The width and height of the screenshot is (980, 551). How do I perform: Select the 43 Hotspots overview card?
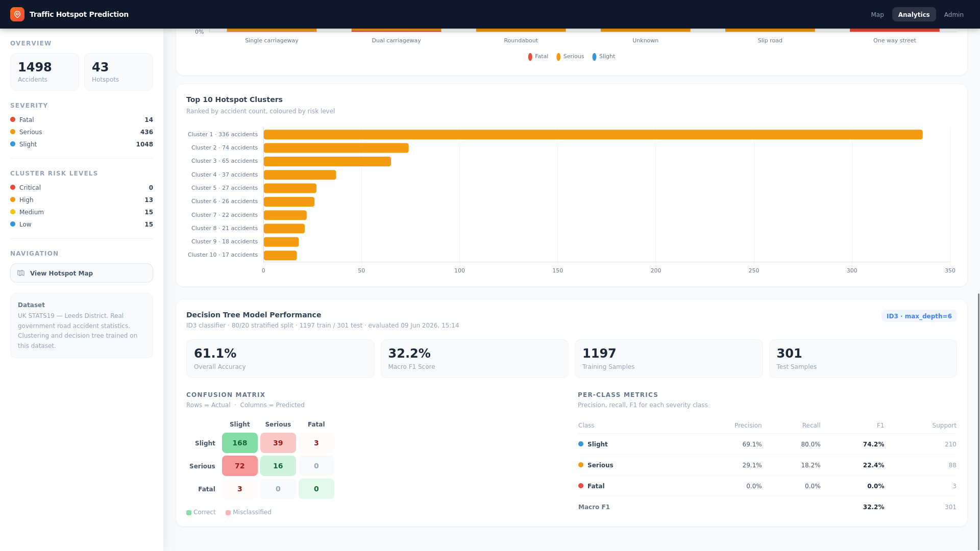click(x=118, y=72)
